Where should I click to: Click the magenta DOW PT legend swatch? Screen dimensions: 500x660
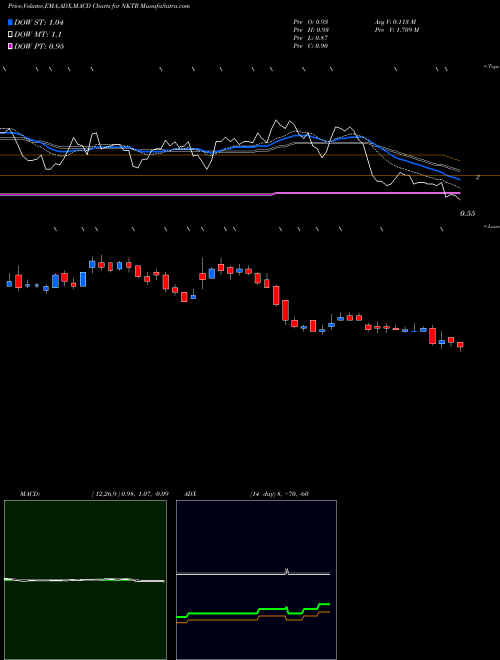[x=10, y=46]
